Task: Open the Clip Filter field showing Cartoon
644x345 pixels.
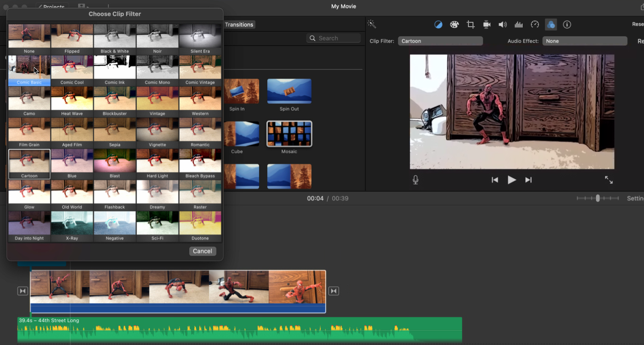Action: 441,41
